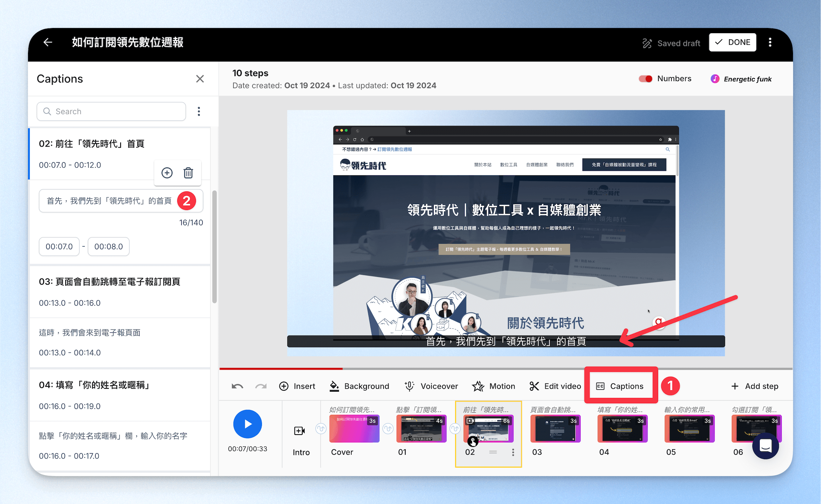Click the red video progress bar

click(x=281, y=369)
